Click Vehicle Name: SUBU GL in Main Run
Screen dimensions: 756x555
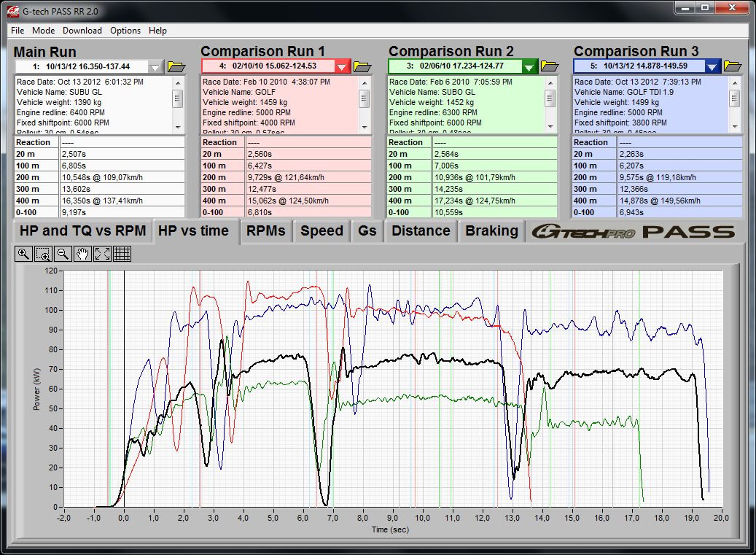[x=59, y=92]
